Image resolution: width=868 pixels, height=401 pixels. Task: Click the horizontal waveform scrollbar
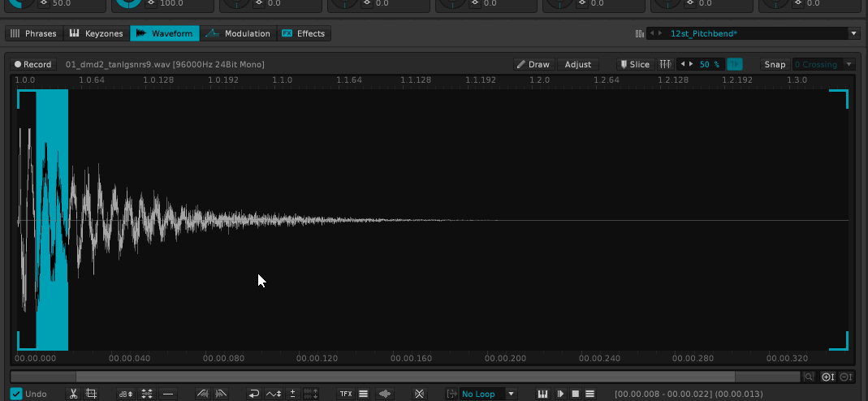(x=404, y=377)
